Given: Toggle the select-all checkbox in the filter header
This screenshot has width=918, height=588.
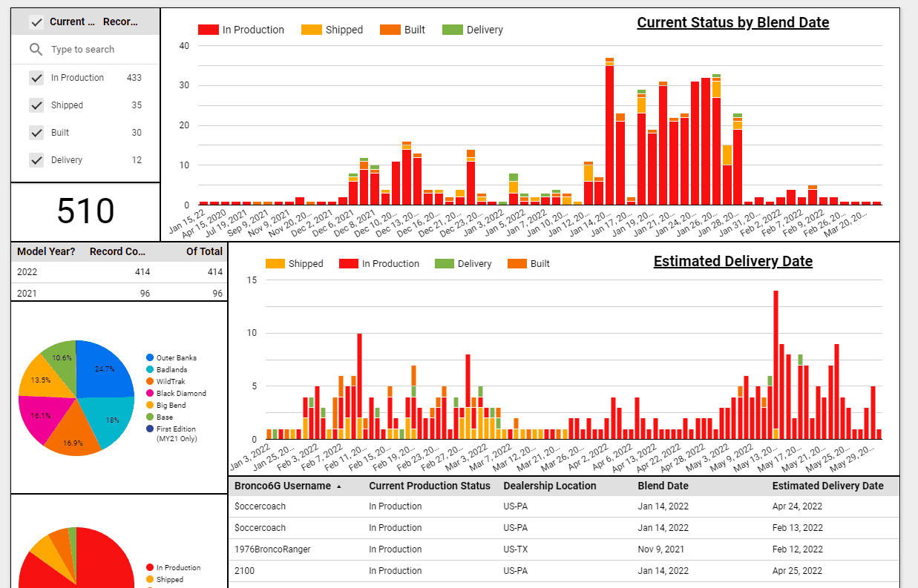Looking at the screenshot, I should tap(36, 22).
